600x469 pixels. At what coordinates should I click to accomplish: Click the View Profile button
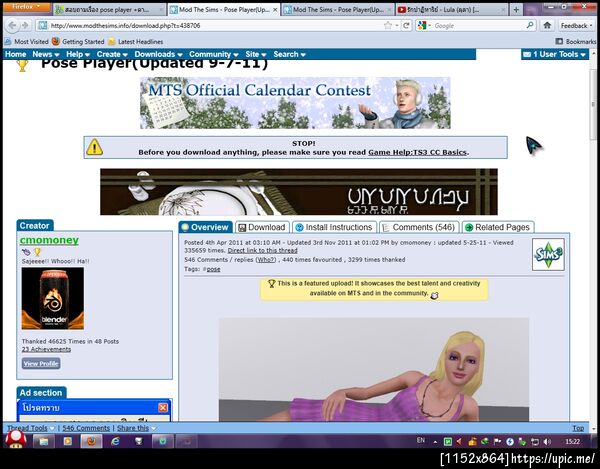(x=41, y=363)
